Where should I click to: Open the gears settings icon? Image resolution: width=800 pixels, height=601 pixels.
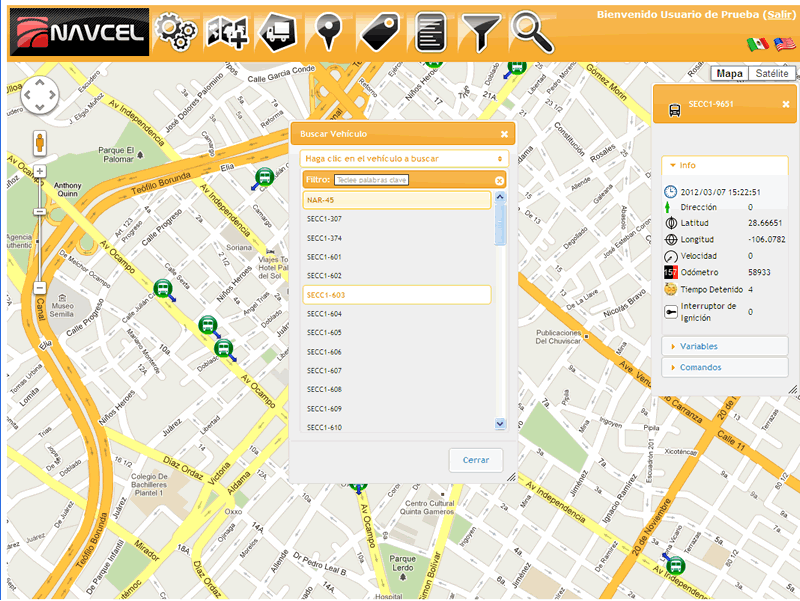(176, 32)
